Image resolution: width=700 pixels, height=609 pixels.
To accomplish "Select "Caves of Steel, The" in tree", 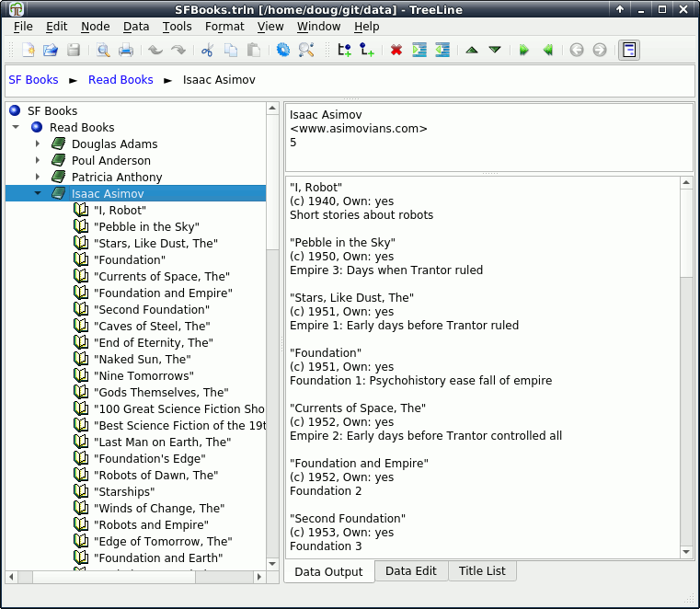I will (152, 327).
